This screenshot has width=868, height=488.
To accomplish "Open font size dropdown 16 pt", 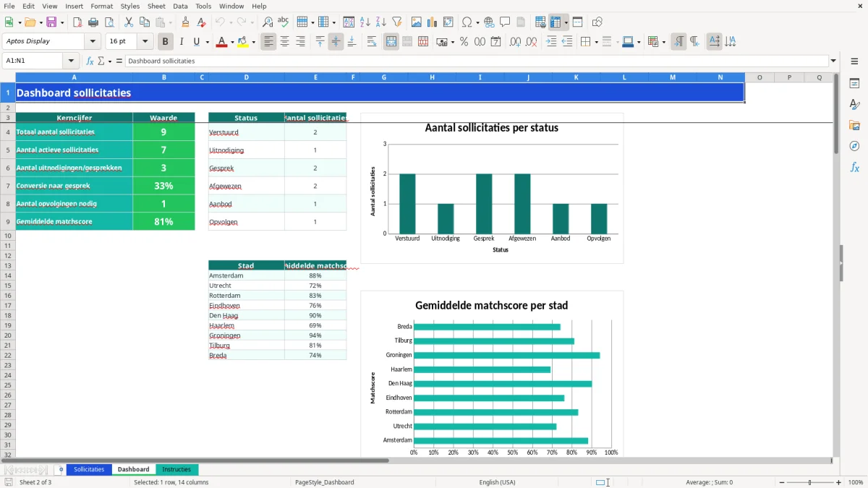I will click(145, 42).
